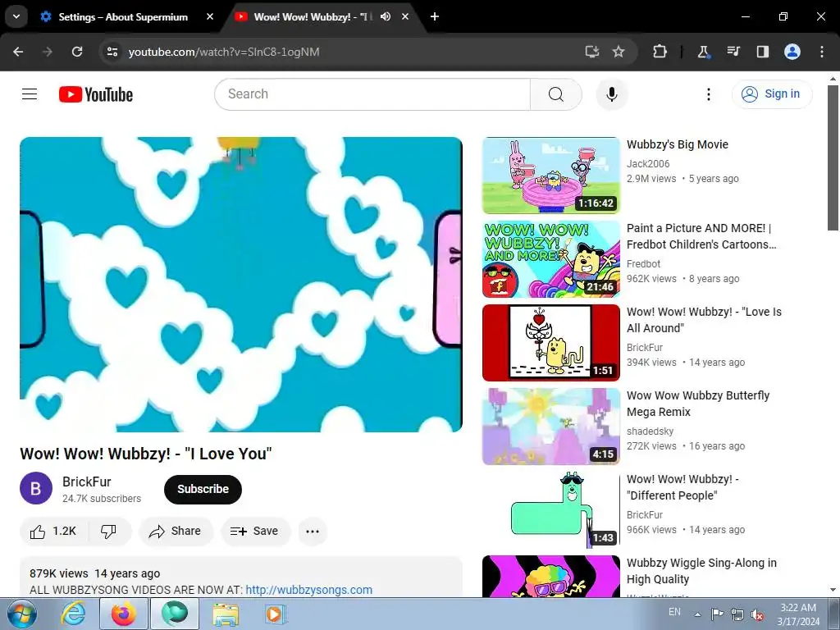Screen dimensions: 840x630
Task: Click the page vertical scrollbar thumb
Action: (833, 157)
